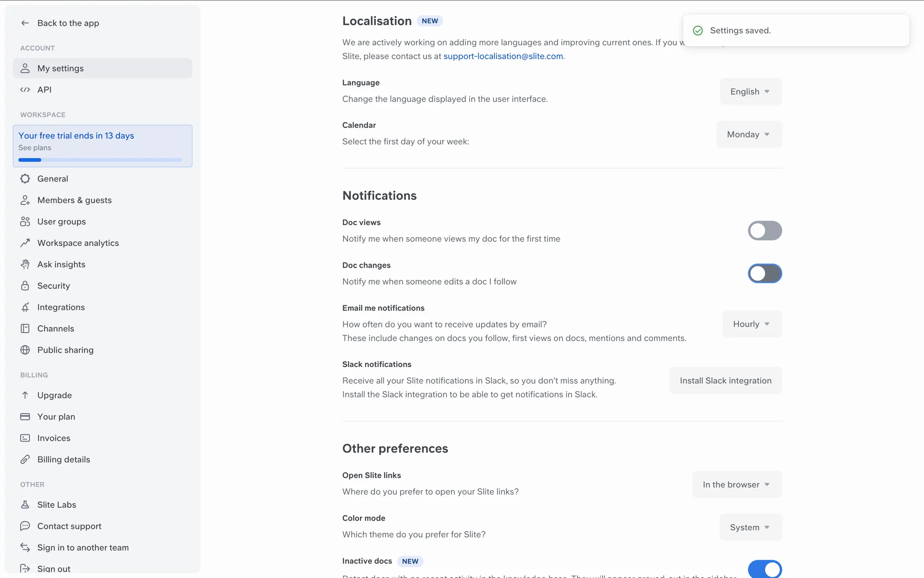Go to Billing details page
The width and height of the screenshot is (924, 578).
pos(64,460)
